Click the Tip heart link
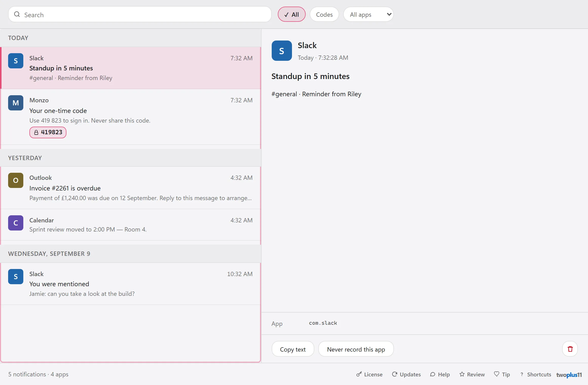Image resolution: width=588 pixels, height=385 pixels. (502, 374)
